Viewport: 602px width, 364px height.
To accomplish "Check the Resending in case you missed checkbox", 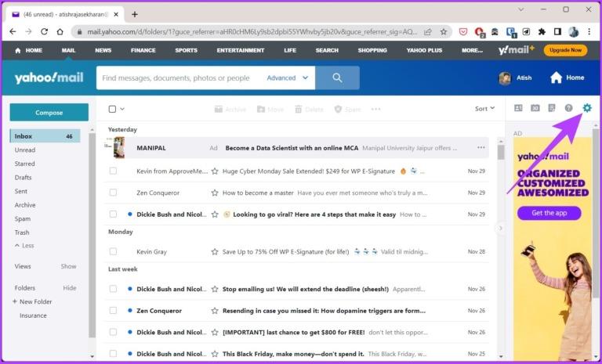I will (113, 310).
